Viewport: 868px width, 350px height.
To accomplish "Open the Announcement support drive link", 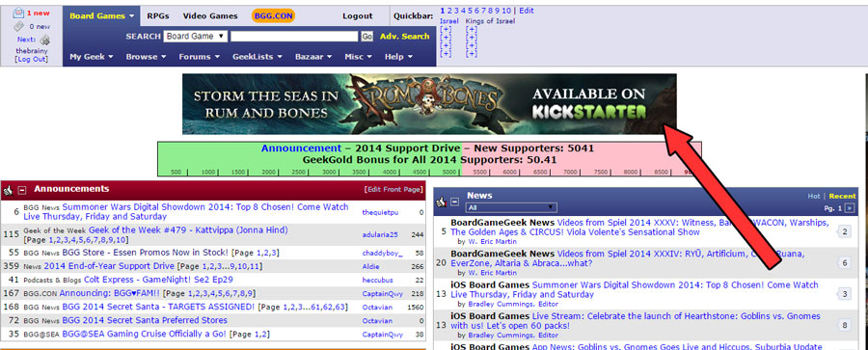I will tap(301, 148).
